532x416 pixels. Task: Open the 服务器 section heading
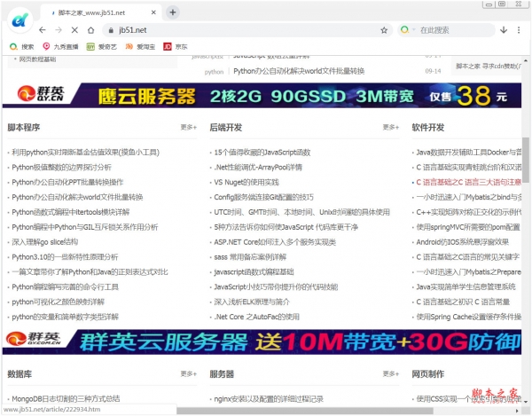click(x=222, y=374)
